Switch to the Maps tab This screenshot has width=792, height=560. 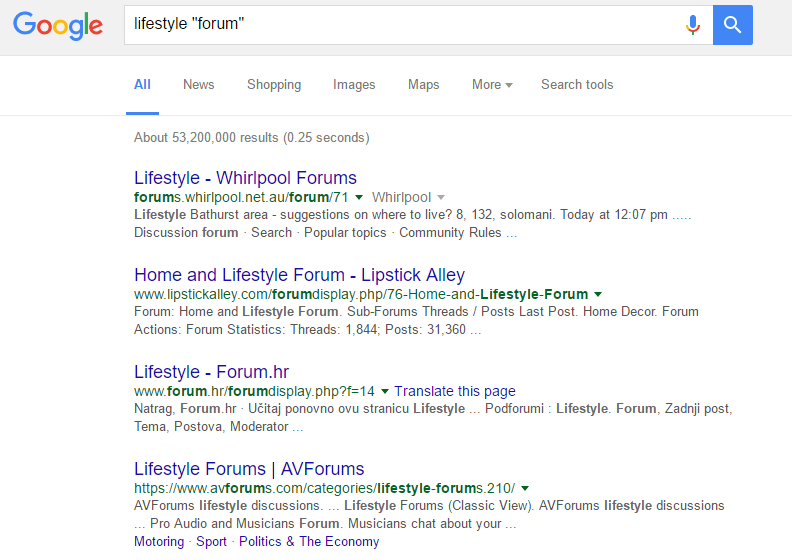[423, 84]
